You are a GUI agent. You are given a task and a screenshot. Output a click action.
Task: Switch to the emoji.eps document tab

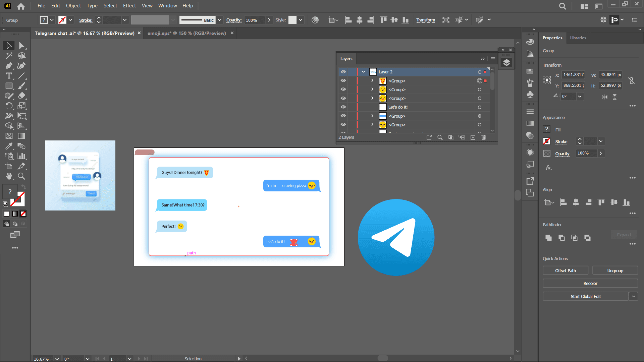186,33
